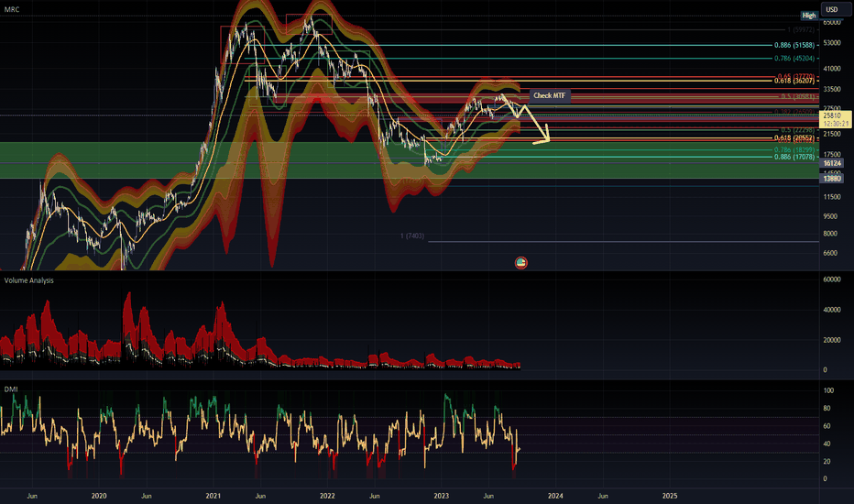The width and height of the screenshot is (854, 504).
Task: Click the High price label tag
Action: point(809,16)
